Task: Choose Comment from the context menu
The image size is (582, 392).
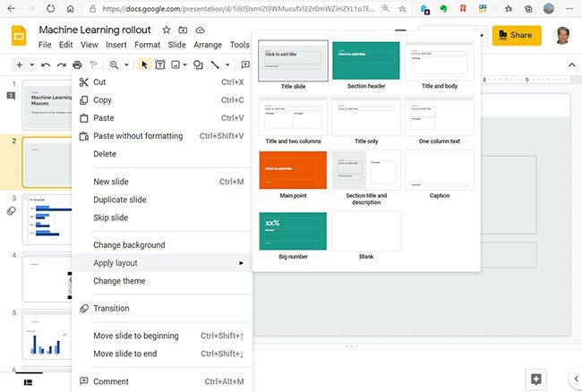Action: click(162, 381)
